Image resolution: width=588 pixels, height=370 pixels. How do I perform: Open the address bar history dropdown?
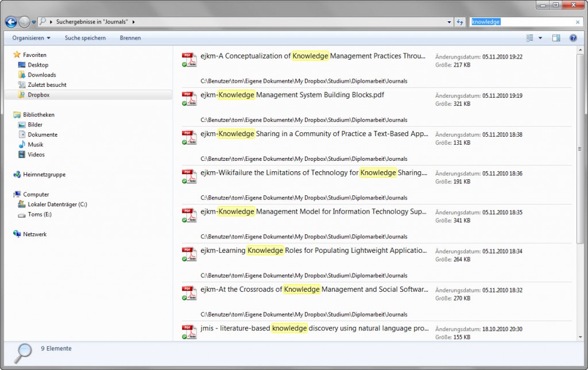(449, 22)
